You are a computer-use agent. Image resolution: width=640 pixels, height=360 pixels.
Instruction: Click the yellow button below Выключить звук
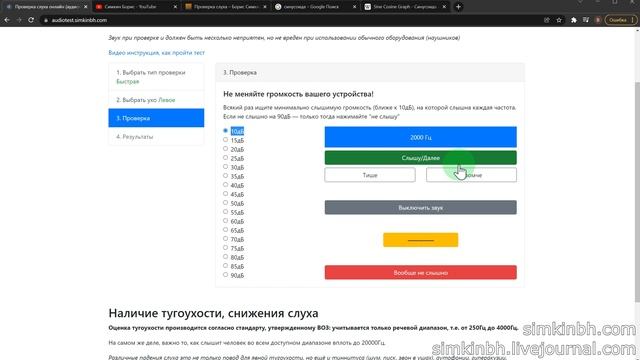420,240
